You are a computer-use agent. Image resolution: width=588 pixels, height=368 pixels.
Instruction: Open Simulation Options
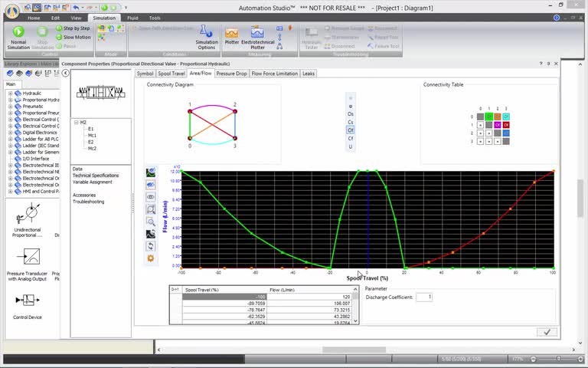(207, 36)
